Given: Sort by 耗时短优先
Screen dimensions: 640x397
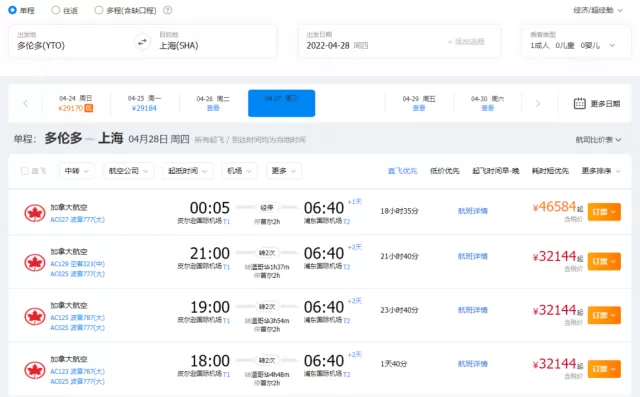Looking at the screenshot, I should [550, 171].
